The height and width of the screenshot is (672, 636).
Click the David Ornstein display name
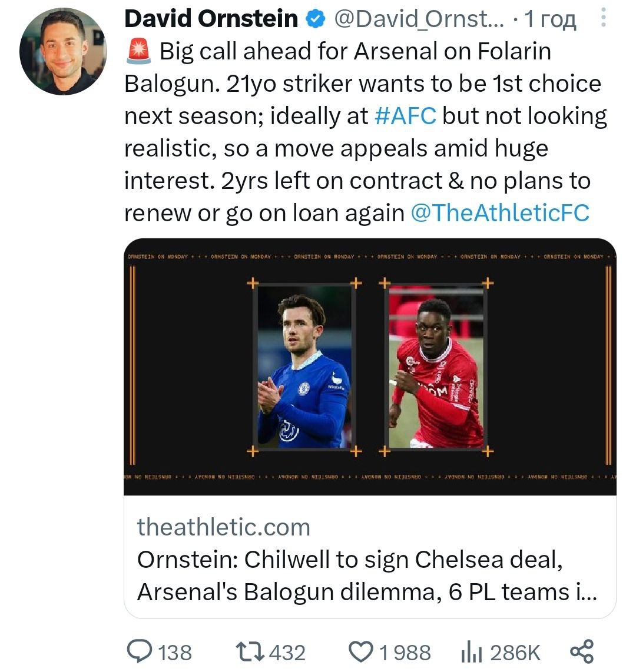click(x=211, y=19)
